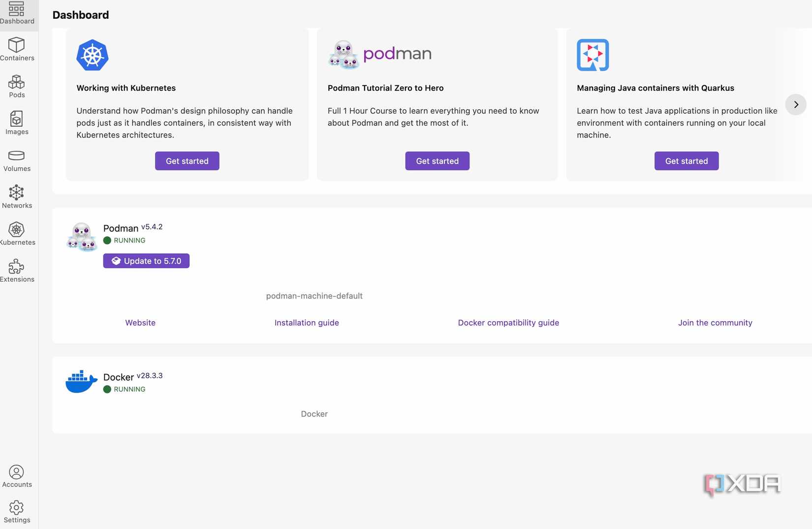Open the Kubernetes section
The width and height of the screenshot is (812, 529).
(17, 233)
